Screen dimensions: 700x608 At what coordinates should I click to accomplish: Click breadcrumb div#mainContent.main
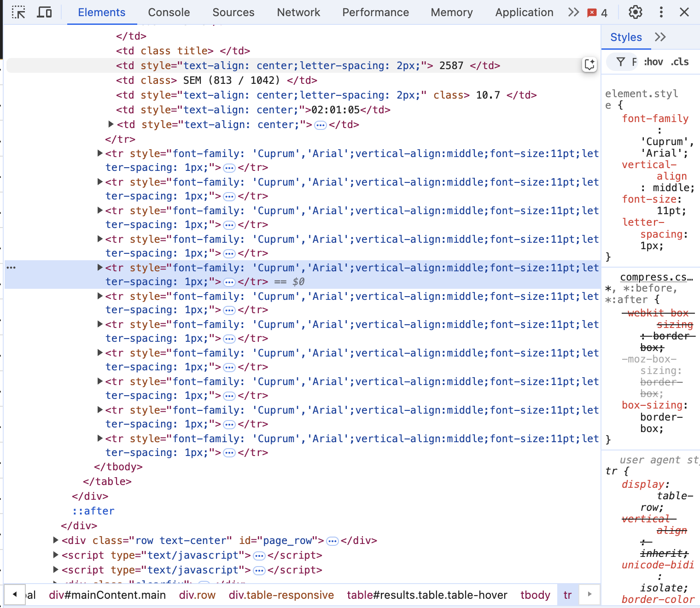[107, 595]
